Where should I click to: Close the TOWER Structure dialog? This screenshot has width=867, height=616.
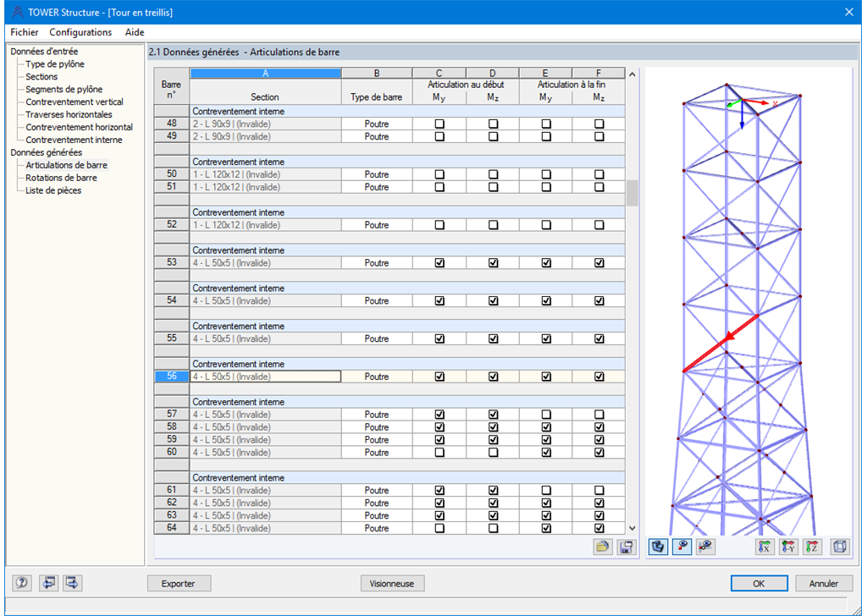click(849, 12)
